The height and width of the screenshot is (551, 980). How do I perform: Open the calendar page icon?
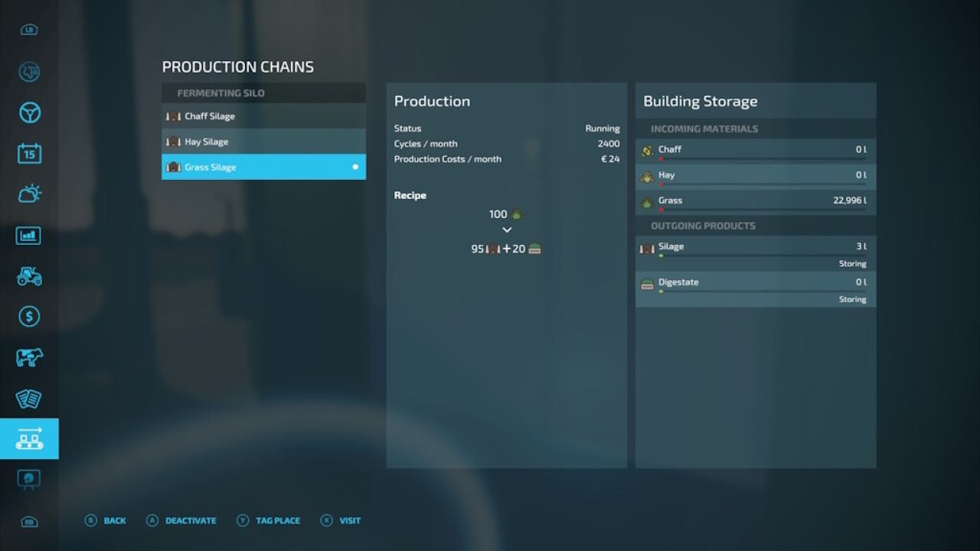point(29,153)
